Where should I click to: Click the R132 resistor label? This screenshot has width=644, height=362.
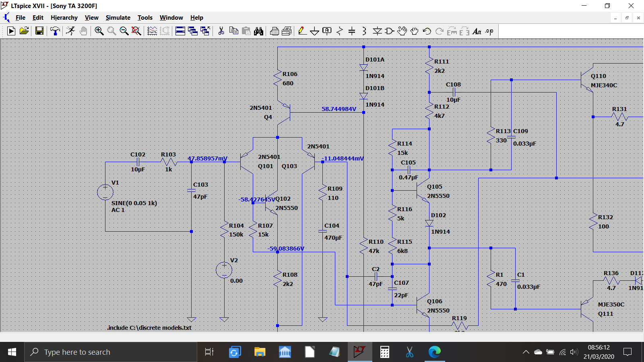click(605, 217)
